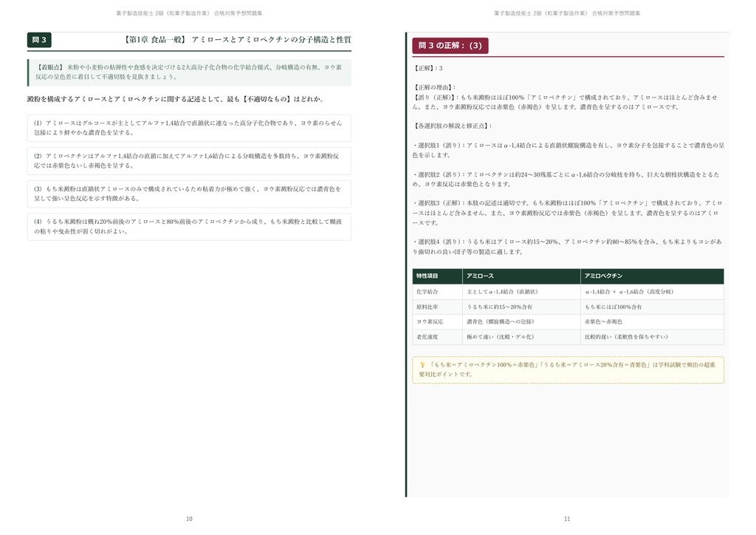The image size is (756, 535).
Task: Click the cell 主としてα-1,4結合（直鎖状）
Action: [x=521, y=292]
